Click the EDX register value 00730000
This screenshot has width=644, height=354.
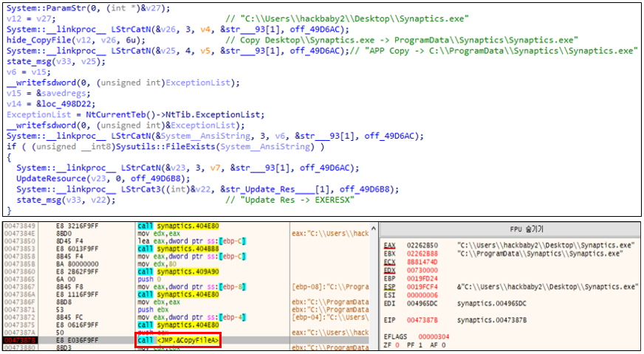pyautogui.click(x=422, y=271)
